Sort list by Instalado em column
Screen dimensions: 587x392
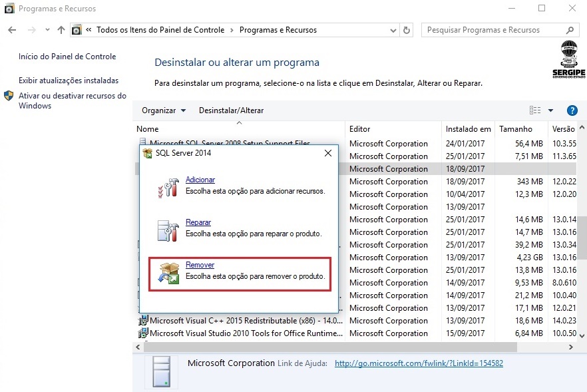tap(468, 129)
